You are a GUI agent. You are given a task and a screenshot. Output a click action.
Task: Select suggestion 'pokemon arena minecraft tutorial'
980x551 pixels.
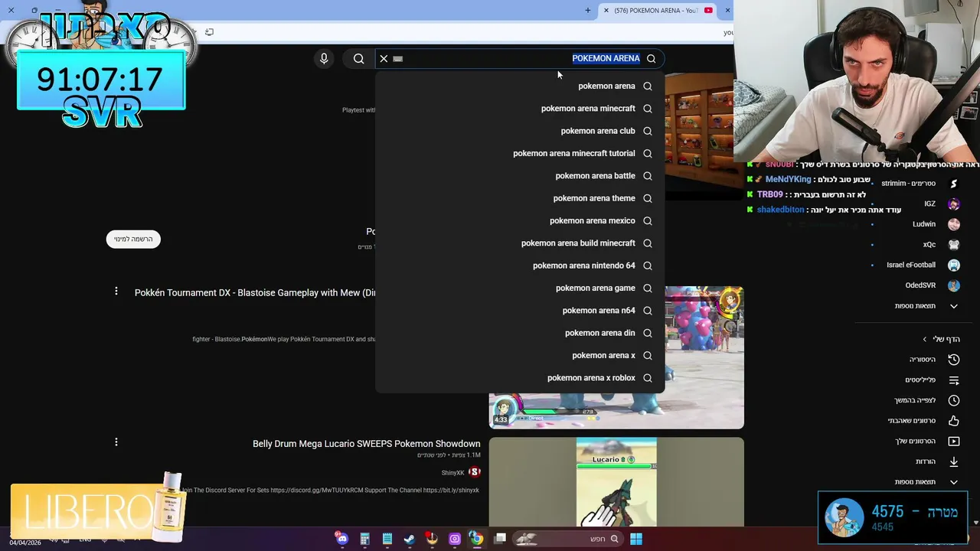point(520,153)
